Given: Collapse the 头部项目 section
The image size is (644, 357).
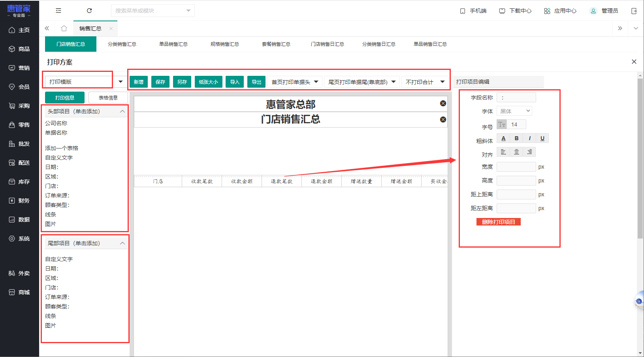Looking at the screenshot, I should (122, 111).
